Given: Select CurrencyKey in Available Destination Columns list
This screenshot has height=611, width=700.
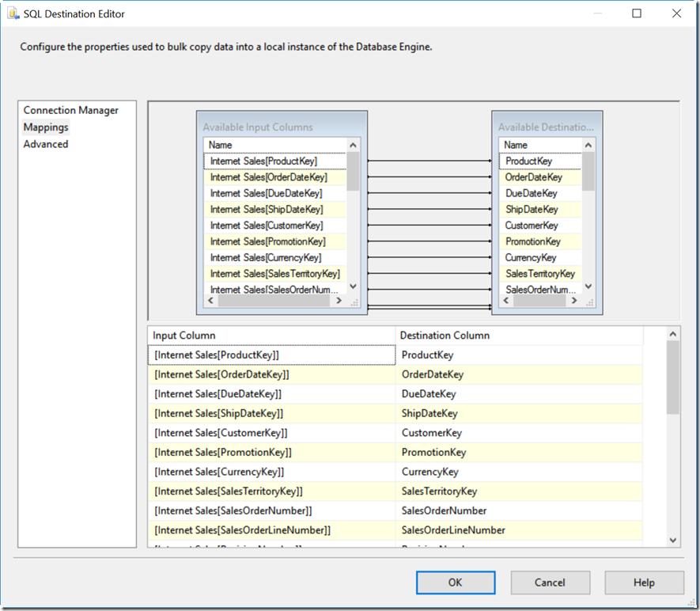Looking at the screenshot, I should pos(541,258).
